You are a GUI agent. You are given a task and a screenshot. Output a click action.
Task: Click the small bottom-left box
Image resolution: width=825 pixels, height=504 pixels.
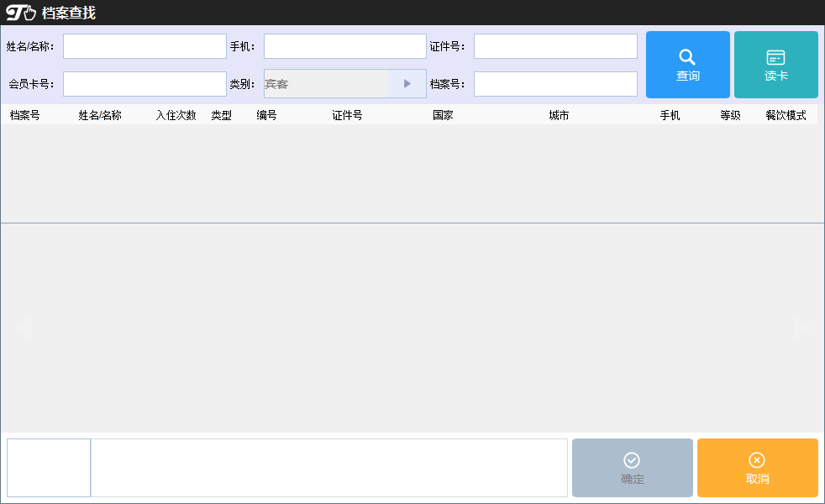click(49, 468)
